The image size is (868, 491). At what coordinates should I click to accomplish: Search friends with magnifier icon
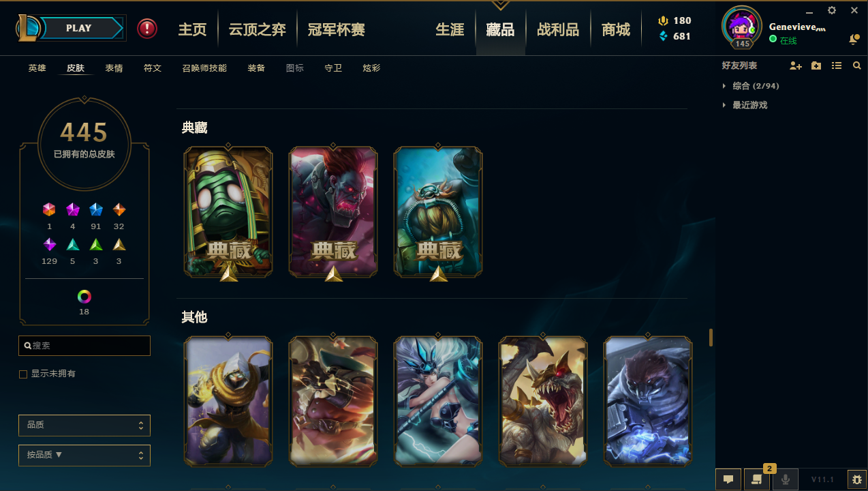[857, 65]
